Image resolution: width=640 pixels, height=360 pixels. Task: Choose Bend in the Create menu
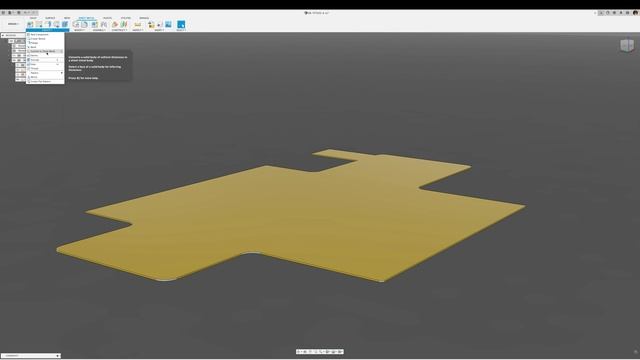45,47
